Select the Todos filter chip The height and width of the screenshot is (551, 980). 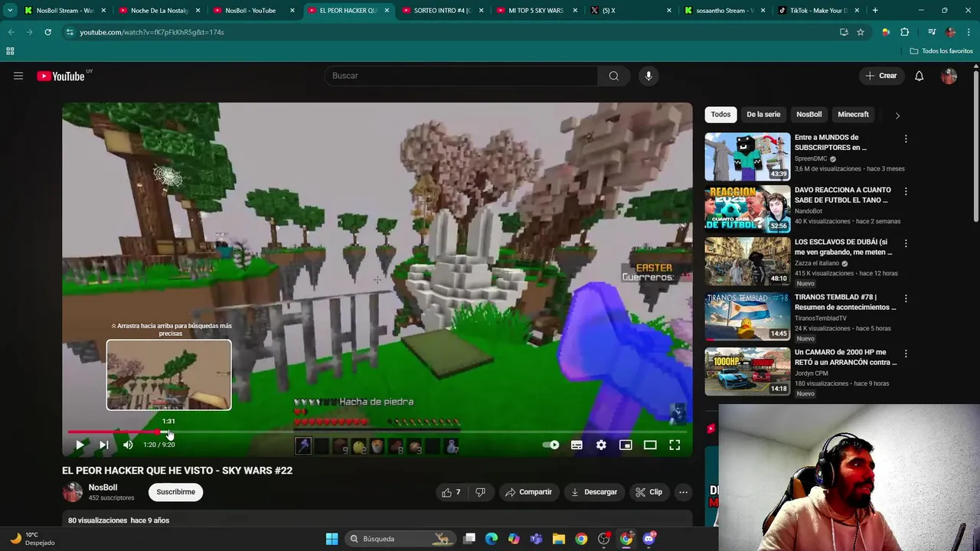tap(720, 115)
